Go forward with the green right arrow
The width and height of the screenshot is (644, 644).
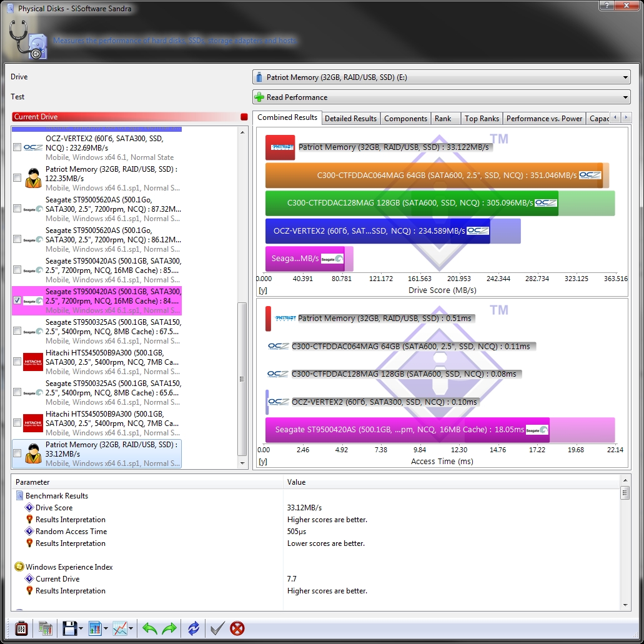tap(169, 628)
